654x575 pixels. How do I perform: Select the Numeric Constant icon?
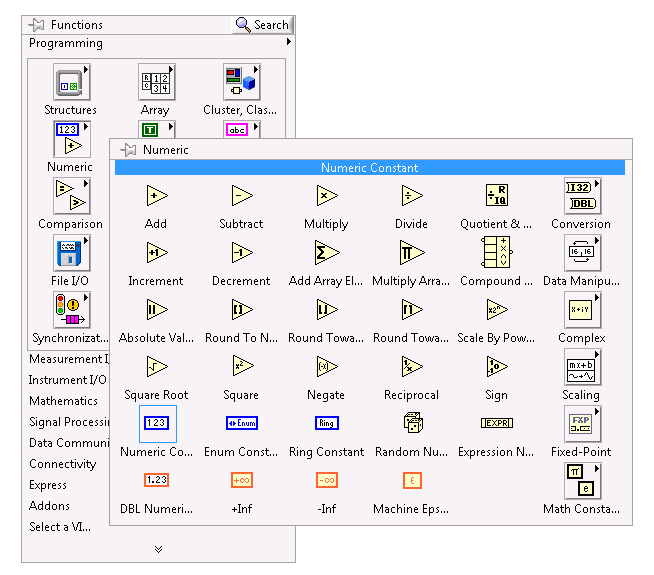(x=157, y=424)
